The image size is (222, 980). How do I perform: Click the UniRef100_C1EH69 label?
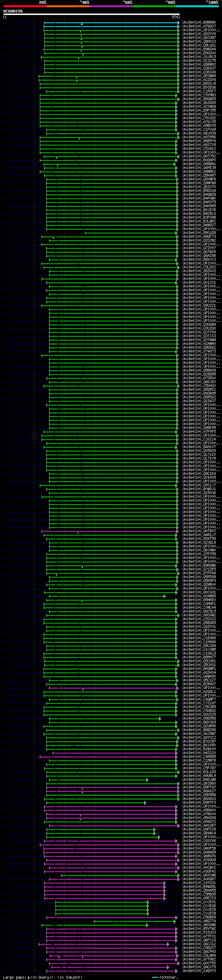pos(199,638)
